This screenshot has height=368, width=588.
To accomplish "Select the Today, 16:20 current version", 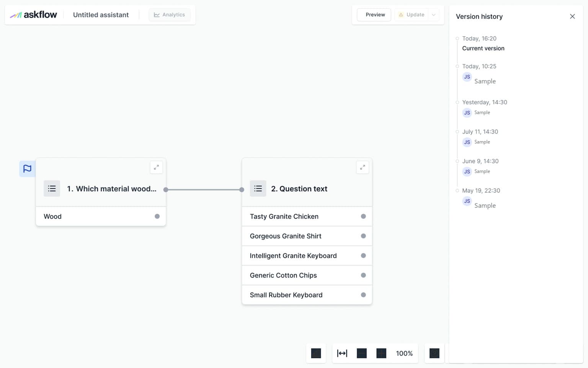I will click(483, 43).
